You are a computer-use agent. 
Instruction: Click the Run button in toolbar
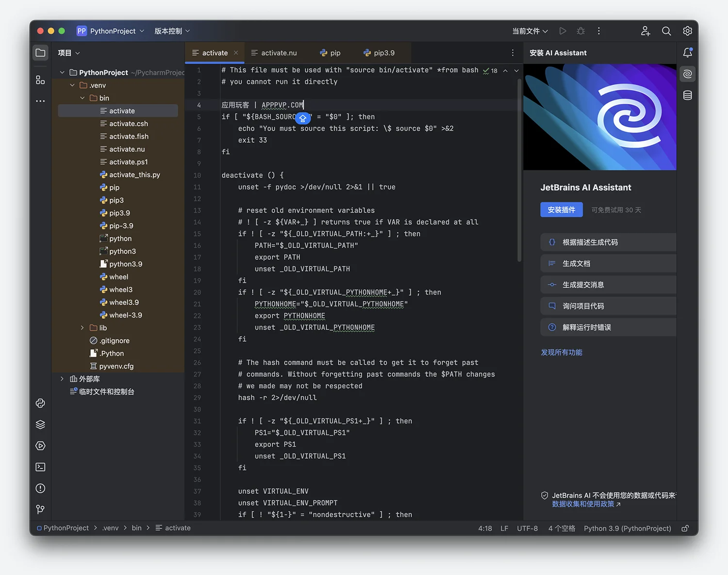point(563,31)
